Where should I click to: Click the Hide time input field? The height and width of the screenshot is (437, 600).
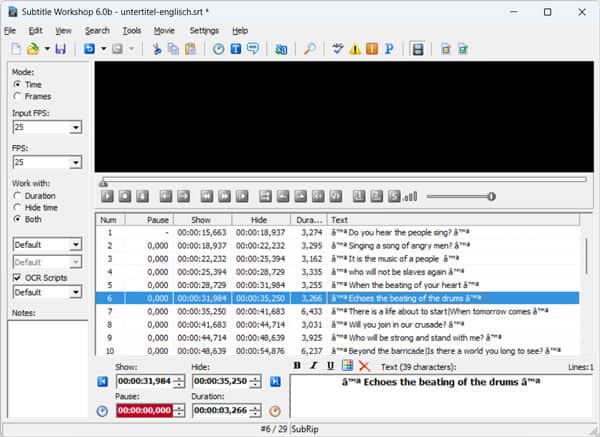pos(221,381)
